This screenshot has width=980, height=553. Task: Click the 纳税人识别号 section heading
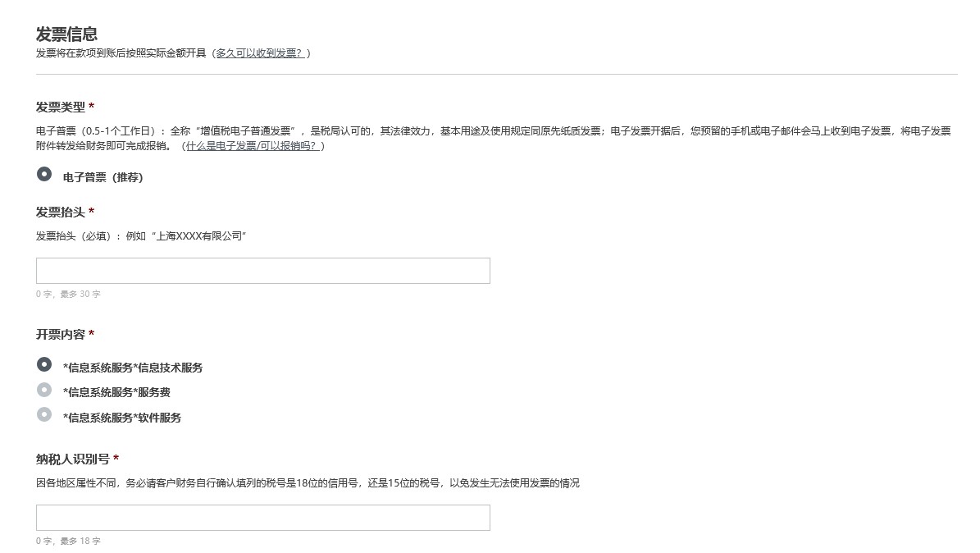(72, 459)
